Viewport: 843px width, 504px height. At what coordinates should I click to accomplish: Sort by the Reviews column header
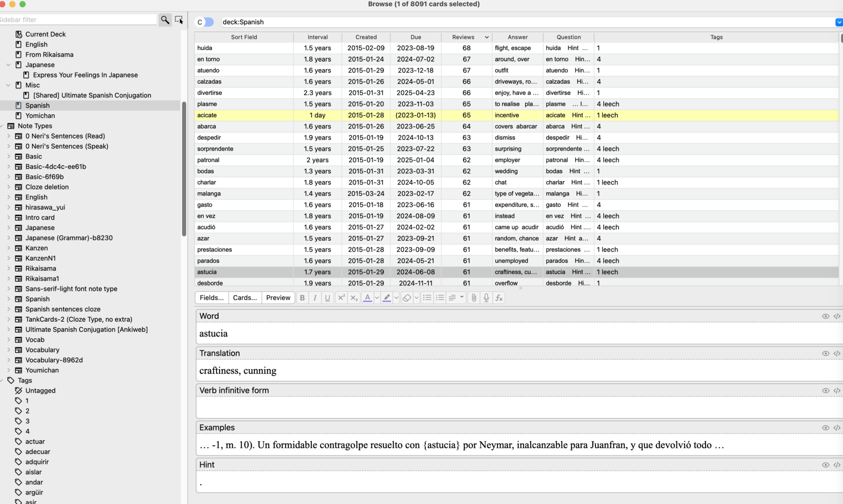pos(463,37)
